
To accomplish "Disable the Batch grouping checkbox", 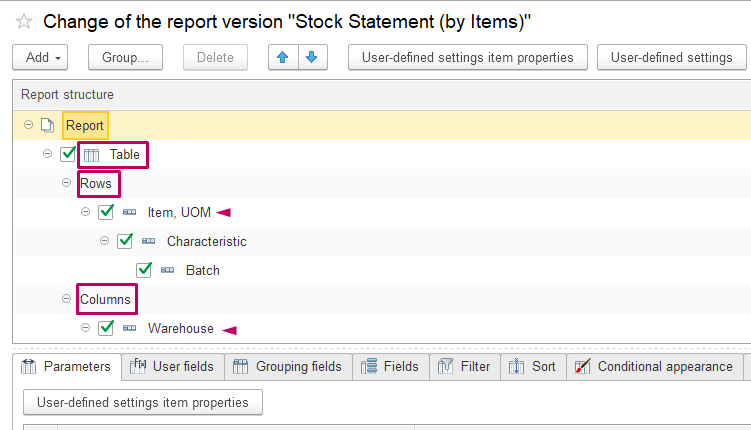I will [x=144, y=270].
